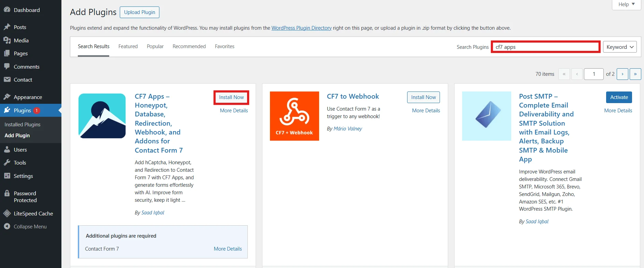Jump to last results page arrow
644x268 pixels.
pyautogui.click(x=635, y=74)
